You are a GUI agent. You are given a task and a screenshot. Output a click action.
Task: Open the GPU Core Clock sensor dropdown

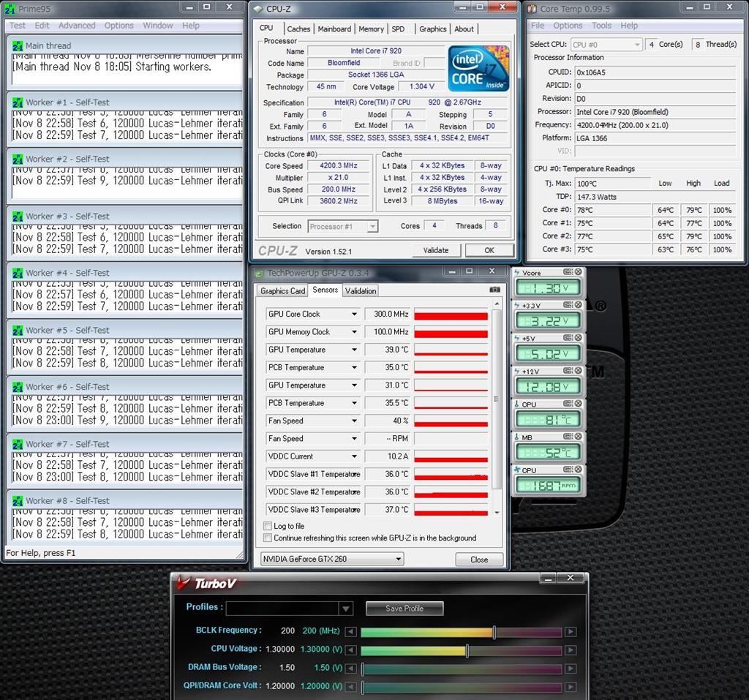[355, 315]
